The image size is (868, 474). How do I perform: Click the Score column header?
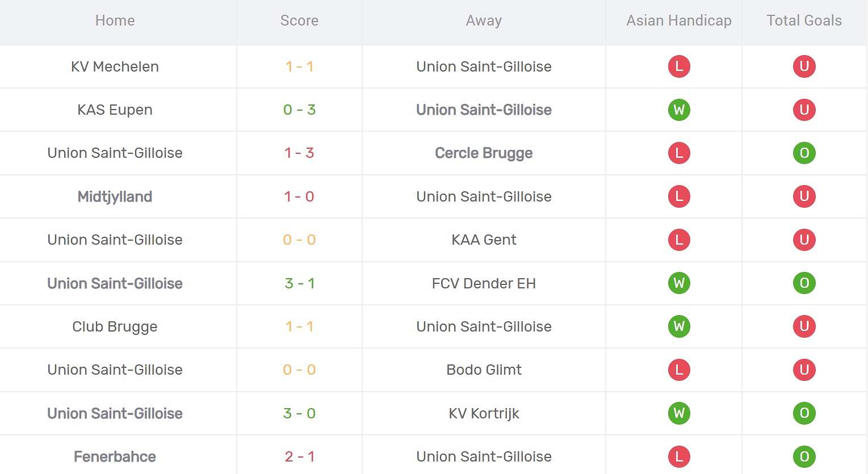[x=299, y=21]
